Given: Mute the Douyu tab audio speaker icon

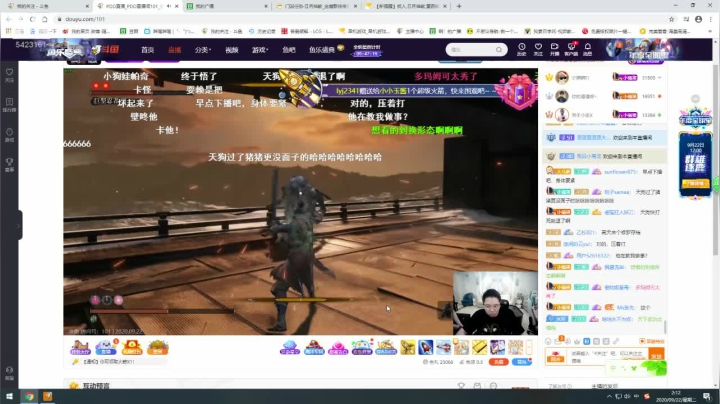Looking at the screenshot, I should (x=169, y=6).
